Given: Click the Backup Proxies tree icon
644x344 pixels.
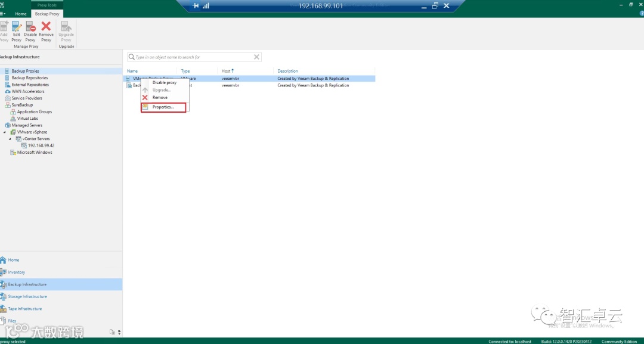Looking at the screenshot, I should point(7,71).
